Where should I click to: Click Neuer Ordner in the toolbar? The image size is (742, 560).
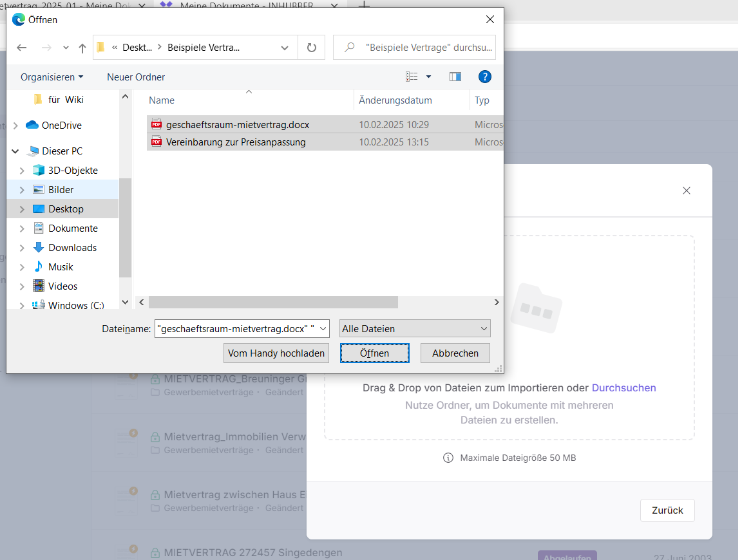136,77
